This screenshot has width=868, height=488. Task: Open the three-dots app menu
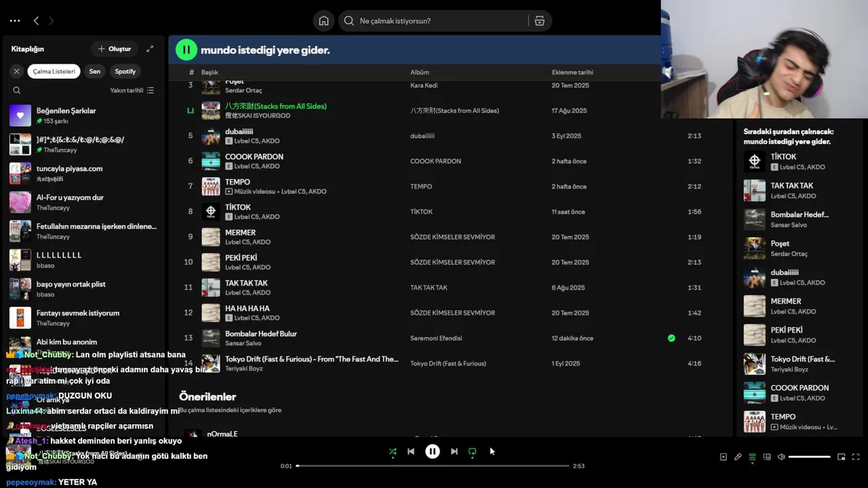tap(15, 21)
